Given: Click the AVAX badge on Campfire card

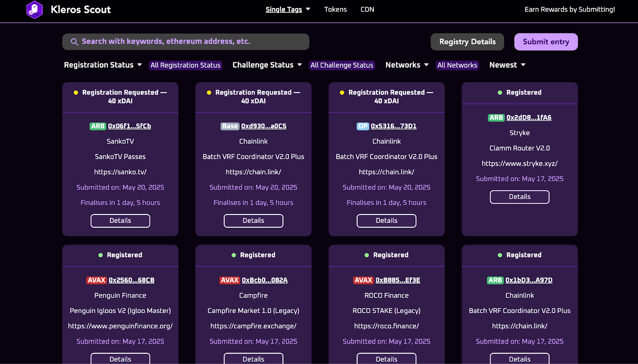Looking at the screenshot, I should [230, 280].
